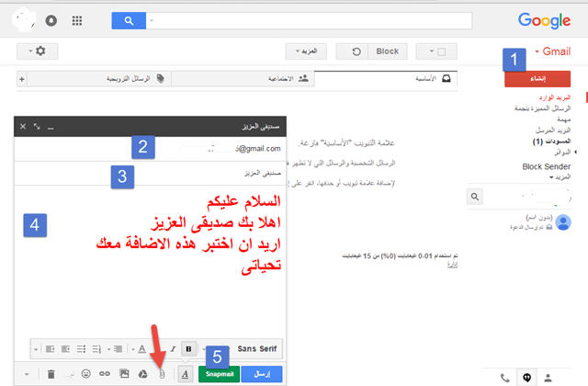Click the refresh inbox icon
The image size is (588, 386).
click(356, 51)
